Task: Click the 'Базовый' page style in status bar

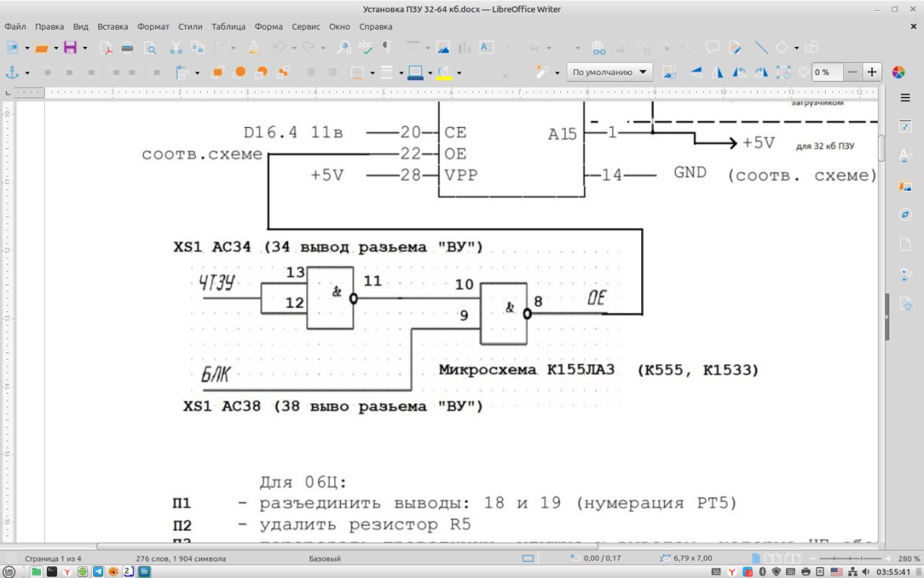Action: pyautogui.click(x=324, y=558)
